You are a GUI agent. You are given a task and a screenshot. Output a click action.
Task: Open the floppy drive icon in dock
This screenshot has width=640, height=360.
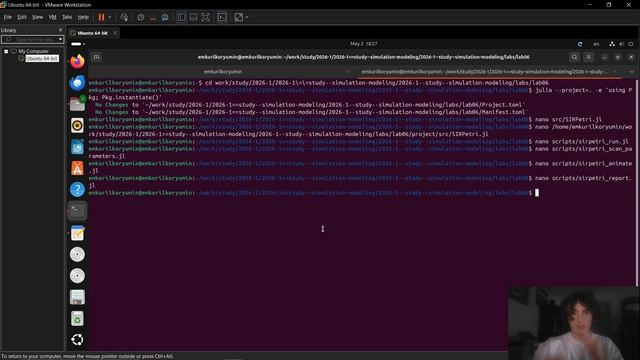point(77,297)
